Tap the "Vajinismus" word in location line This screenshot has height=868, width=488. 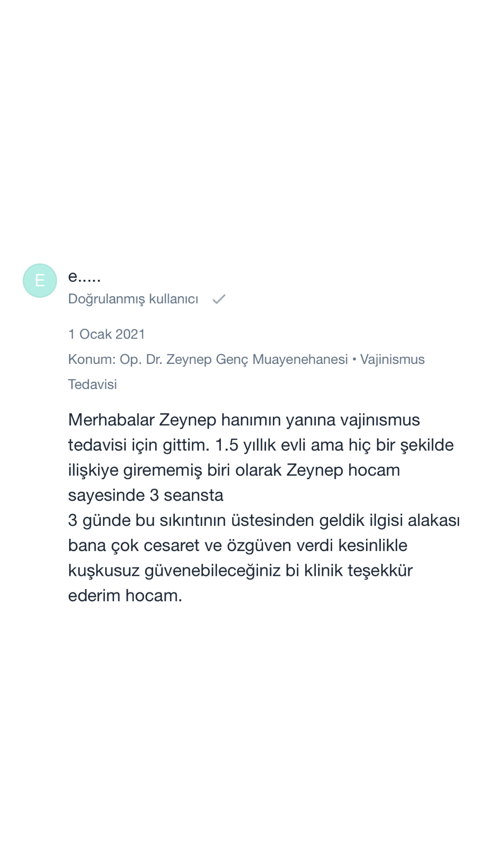tap(392, 359)
